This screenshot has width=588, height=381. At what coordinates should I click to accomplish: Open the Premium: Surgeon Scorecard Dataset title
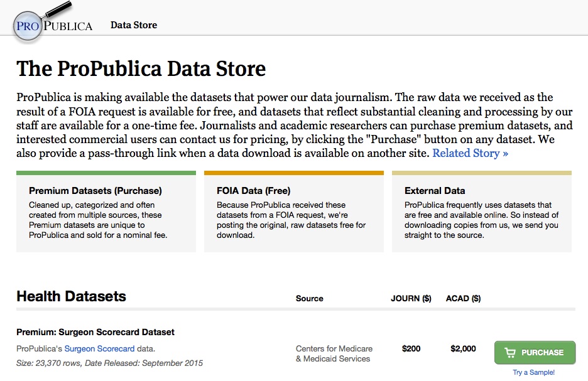tap(95, 332)
